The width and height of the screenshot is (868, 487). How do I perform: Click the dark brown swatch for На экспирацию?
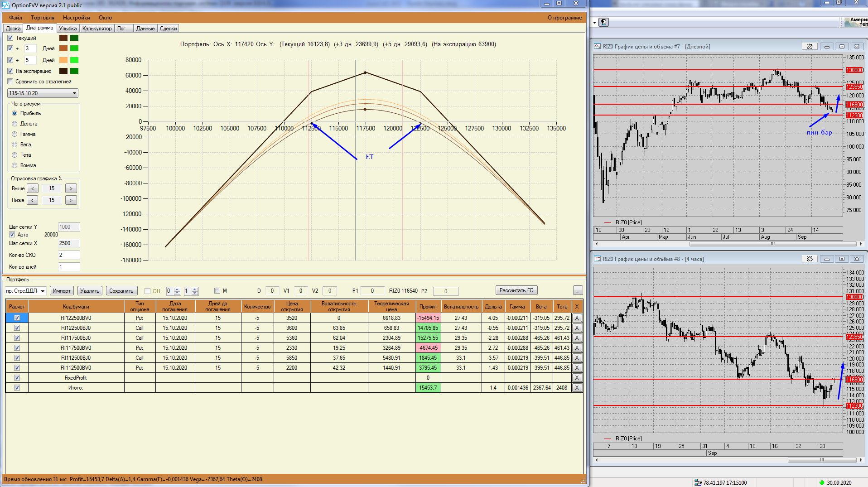(63, 71)
